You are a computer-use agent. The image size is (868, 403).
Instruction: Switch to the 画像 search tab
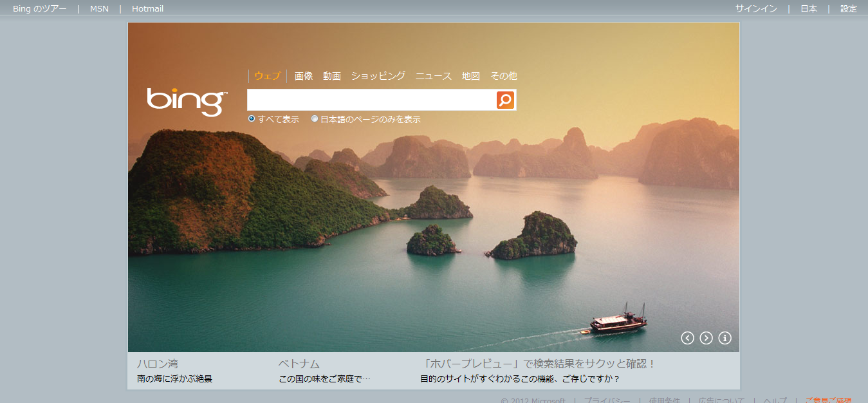[304, 76]
